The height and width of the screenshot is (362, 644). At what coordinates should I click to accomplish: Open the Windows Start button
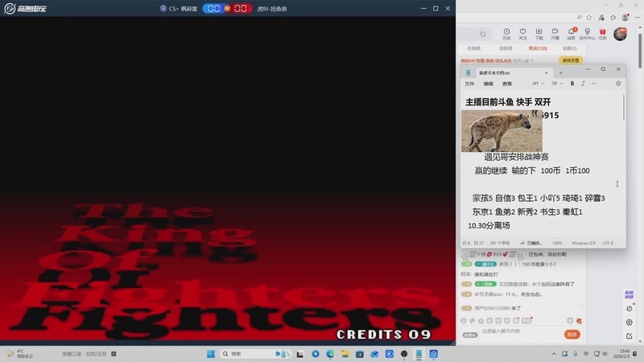point(211,354)
